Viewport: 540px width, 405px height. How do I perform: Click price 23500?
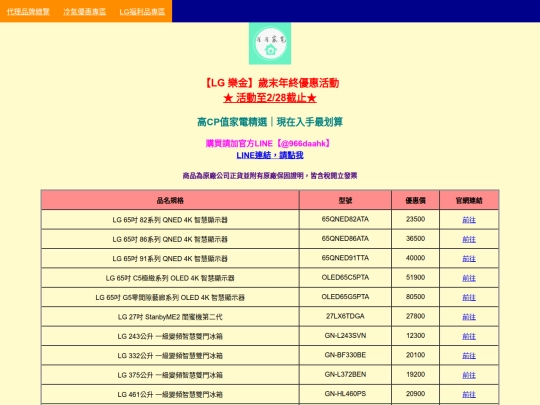point(415,219)
